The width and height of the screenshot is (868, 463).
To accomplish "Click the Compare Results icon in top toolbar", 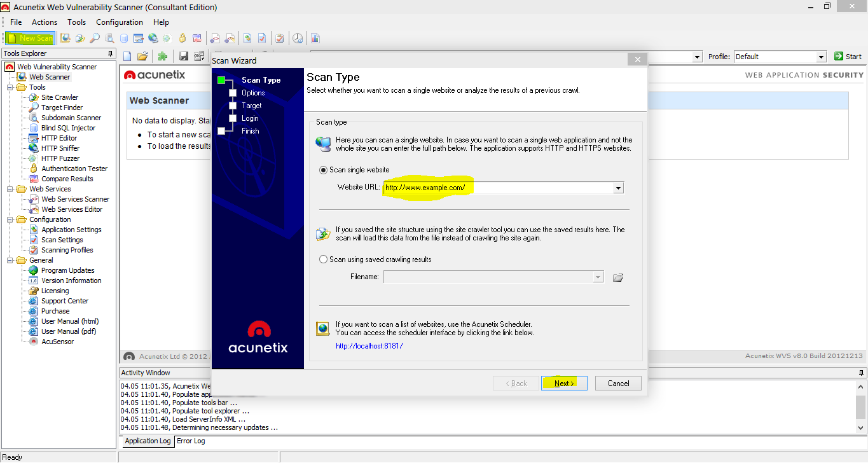I will tap(197, 38).
